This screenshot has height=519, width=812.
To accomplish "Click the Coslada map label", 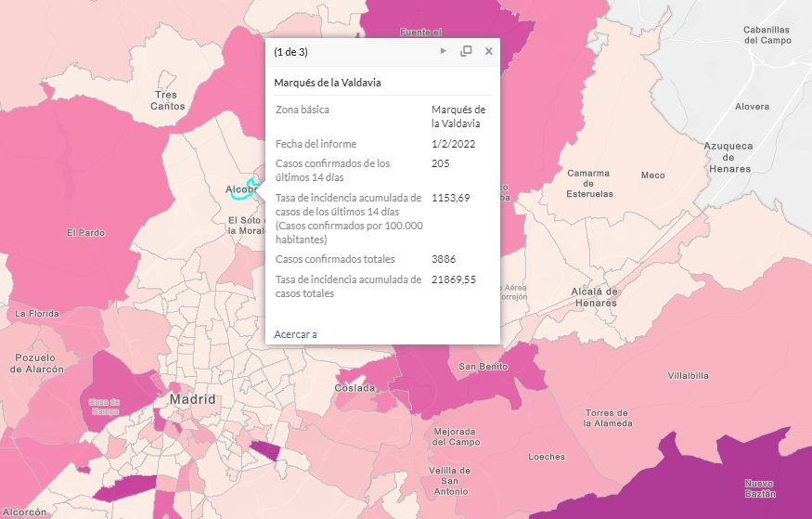I will [x=354, y=387].
